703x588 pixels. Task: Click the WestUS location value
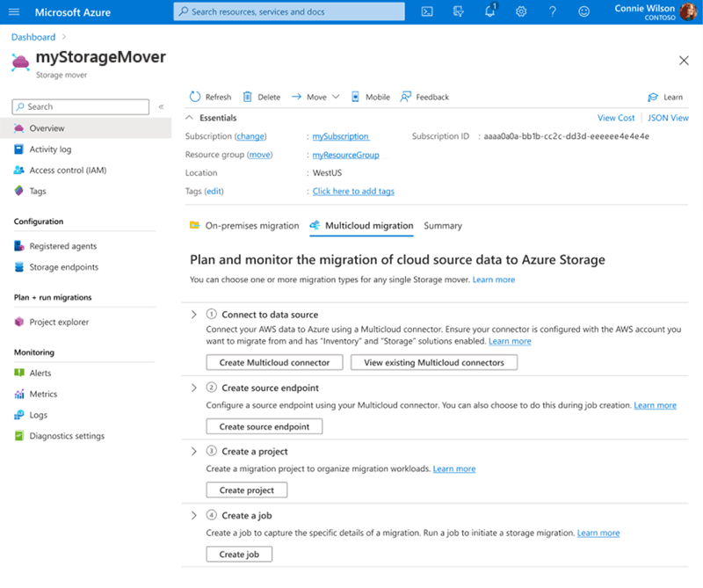[x=327, y=172]
